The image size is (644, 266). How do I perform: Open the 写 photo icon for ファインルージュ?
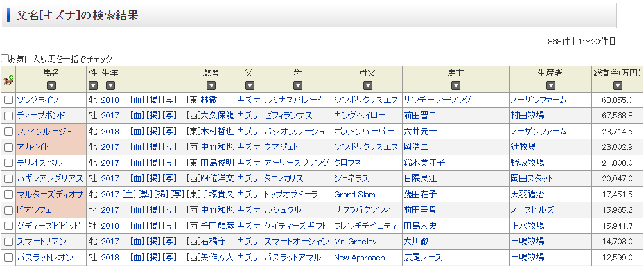(x=170, y=132)
